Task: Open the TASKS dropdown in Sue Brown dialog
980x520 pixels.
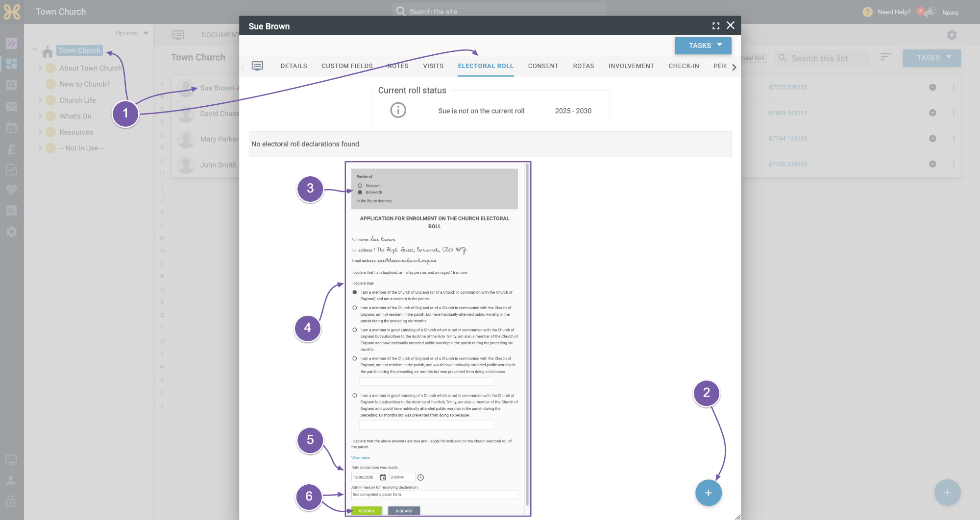Action: (703, 46)
